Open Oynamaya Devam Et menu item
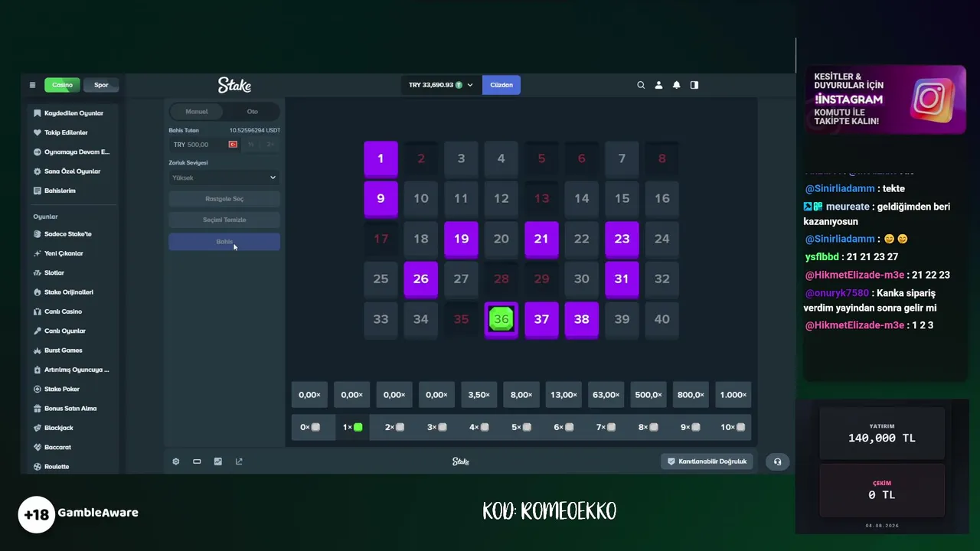This screenshot has height=551, width=980. pos(73,152)
